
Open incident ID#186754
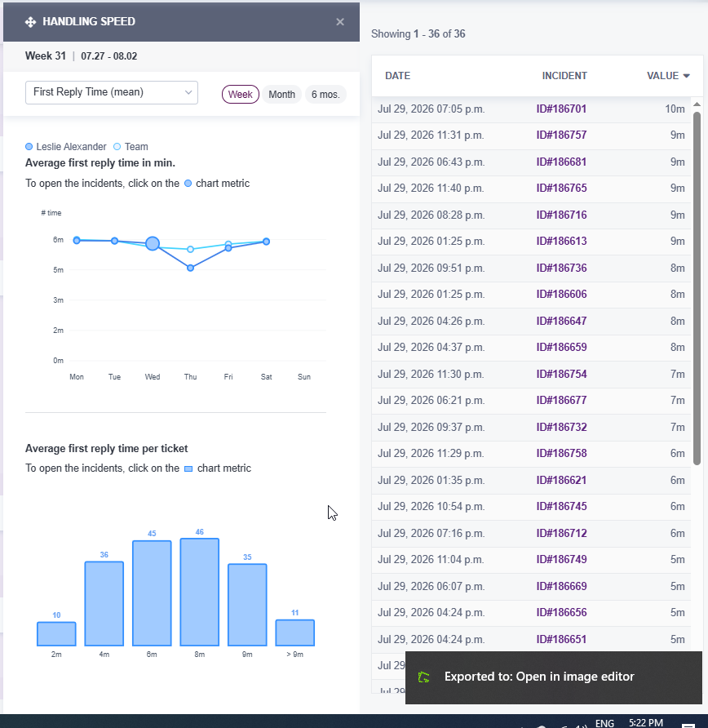click(561, 374)
